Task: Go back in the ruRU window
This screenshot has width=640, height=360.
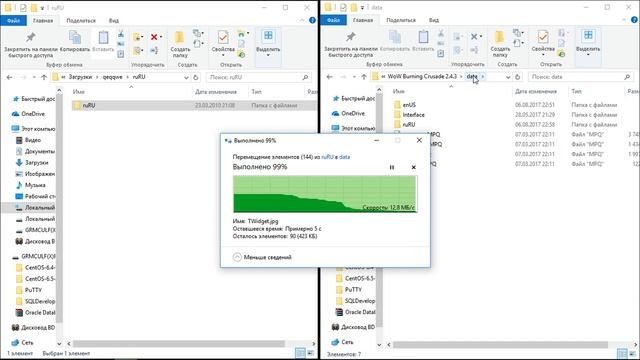Action: [x=10, y=77]
